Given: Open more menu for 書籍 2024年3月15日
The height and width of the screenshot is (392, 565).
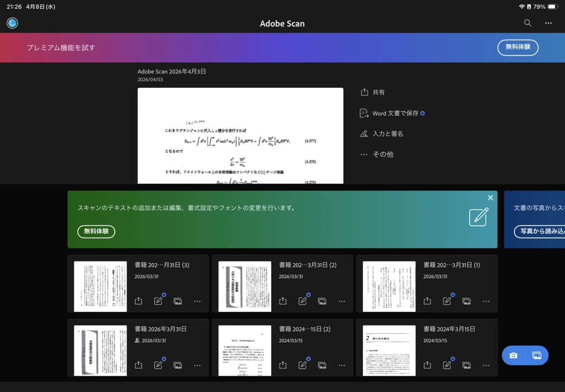Looking at the screenshot, I should click(x=486, y=365).
